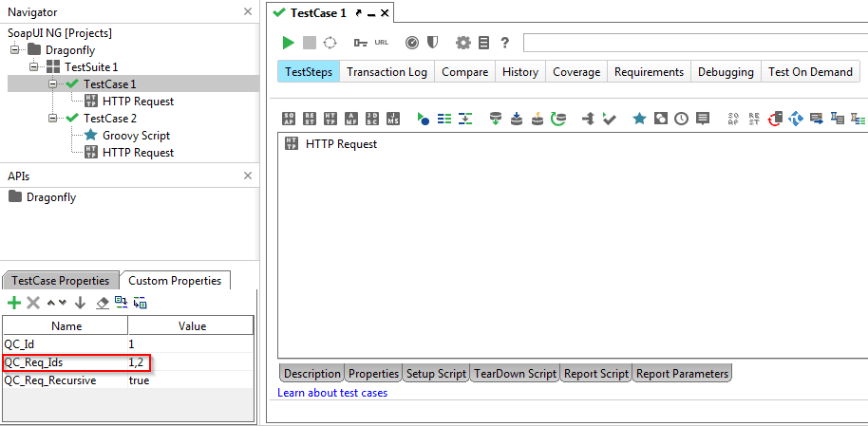
Task: Follow the Learn about test cases link
Action: pyautogui.click(x=332, y=393)
